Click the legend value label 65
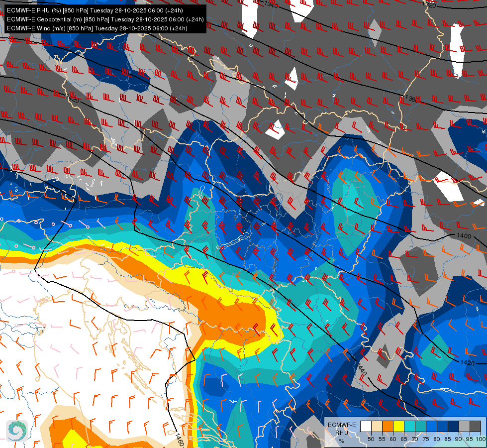This screenshot has width=487, height=448. click(404, 439)
